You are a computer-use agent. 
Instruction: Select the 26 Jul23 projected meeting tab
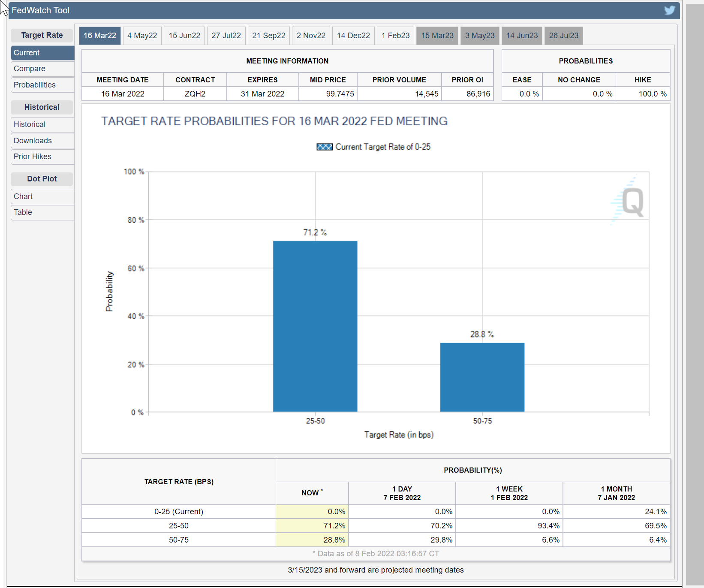(x=563, y=36)
